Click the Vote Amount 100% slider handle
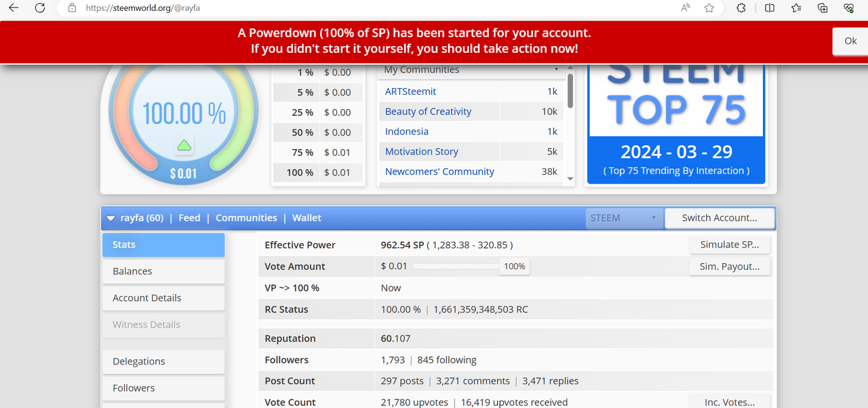The width and height of the screenshot is (868, 408). coord(515,266)
